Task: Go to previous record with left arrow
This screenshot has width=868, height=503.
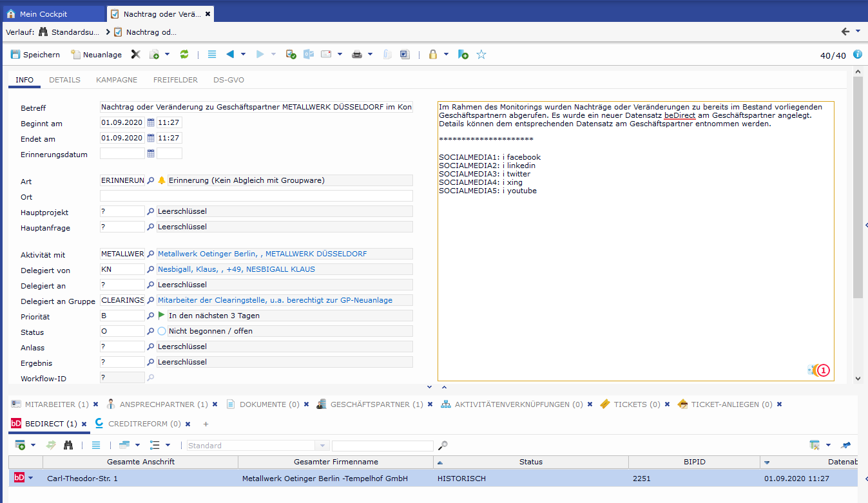Action: pyautogui.click(x=230, y=55)
